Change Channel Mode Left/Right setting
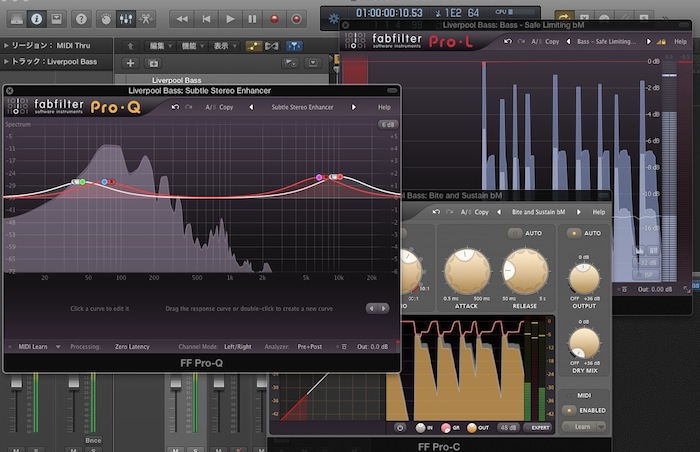Screen dimensions: 700x452 pos(238,347)
